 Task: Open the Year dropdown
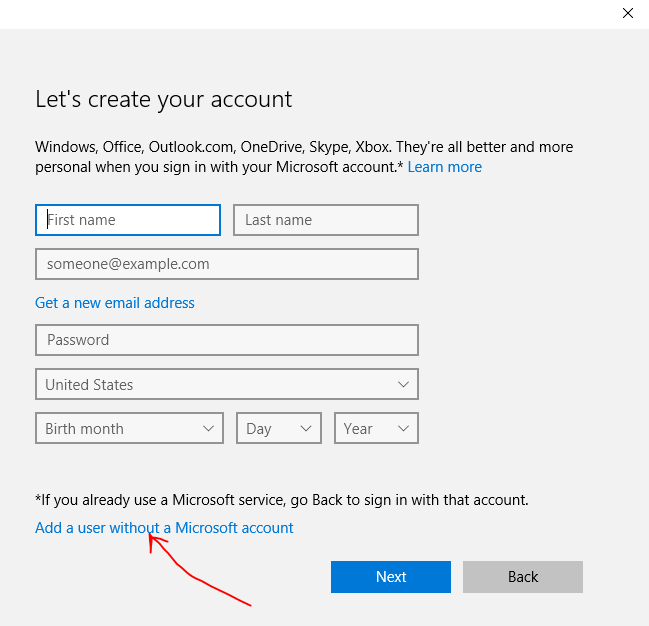click(376, 428)
